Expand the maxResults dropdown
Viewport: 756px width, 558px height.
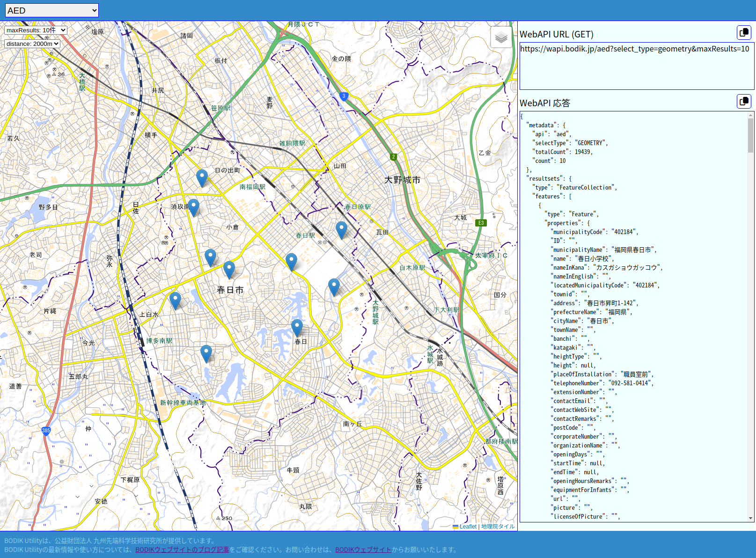pos(36,30)
